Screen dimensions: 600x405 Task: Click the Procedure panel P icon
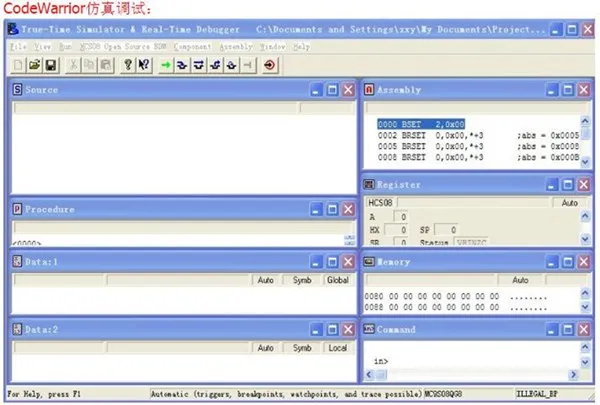coord(17,209)
